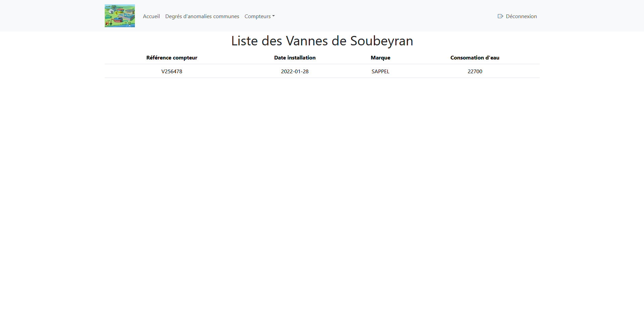Click Déconnexion in the top right corner

[521, 16]
